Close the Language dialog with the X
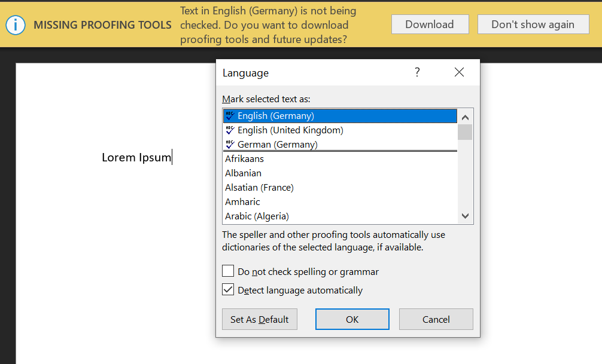The image size is (602, 364). click(459, 72)
